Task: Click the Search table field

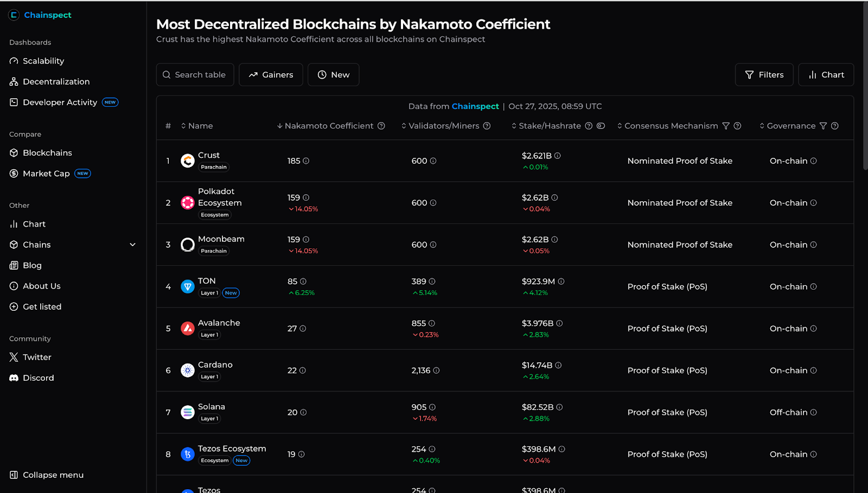Action: (195, 75)
